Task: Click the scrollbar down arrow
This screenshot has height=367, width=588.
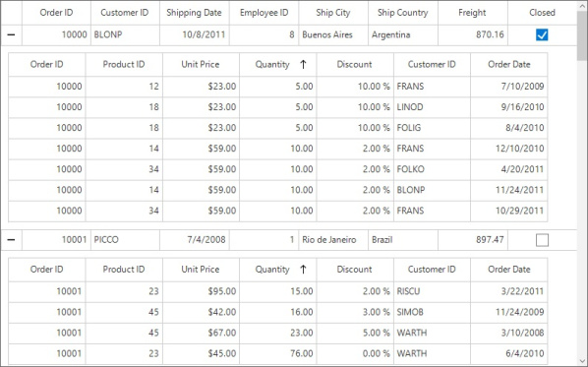Action: pyautogui.click(x=582, y=360)
